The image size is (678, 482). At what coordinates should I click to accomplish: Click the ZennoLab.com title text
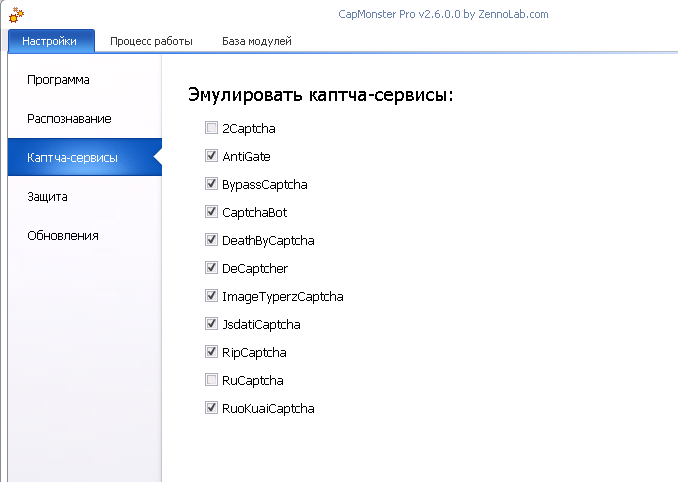tap(513, 14)
